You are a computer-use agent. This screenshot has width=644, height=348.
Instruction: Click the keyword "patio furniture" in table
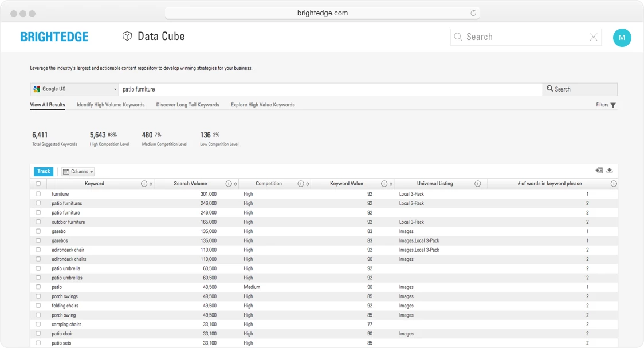(x=66, y=212)
